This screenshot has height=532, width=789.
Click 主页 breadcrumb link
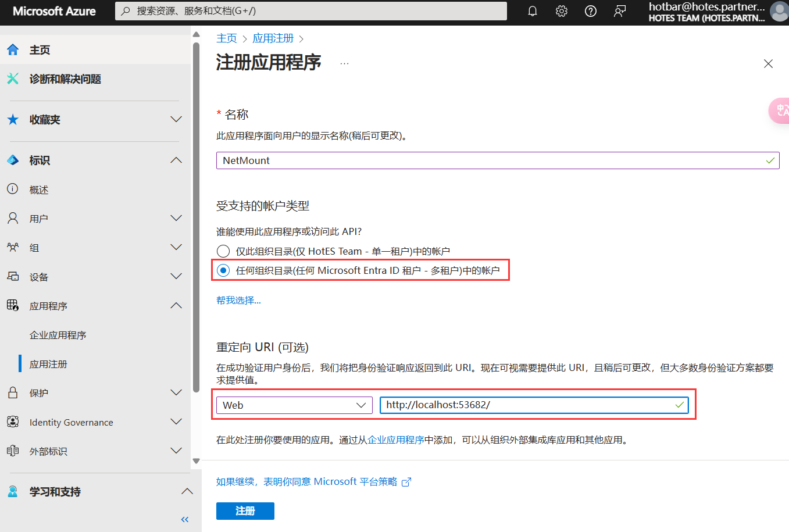227,38
